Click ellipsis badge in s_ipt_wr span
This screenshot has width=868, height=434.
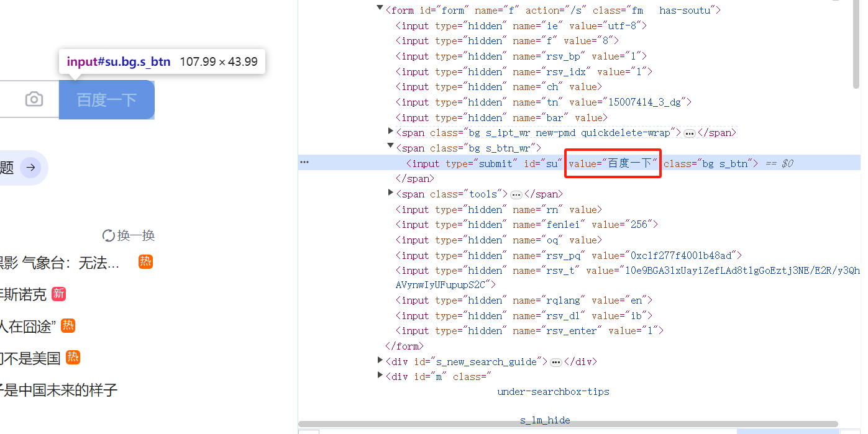coord(689,133)
